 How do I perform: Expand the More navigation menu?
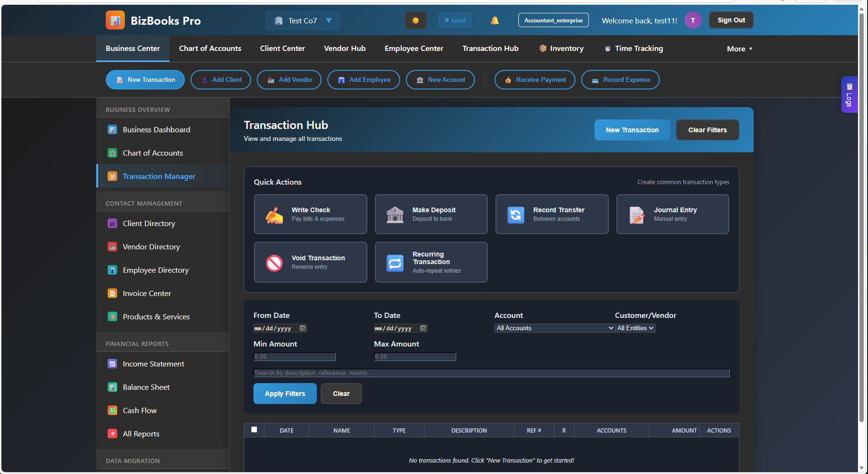point(739,49)
